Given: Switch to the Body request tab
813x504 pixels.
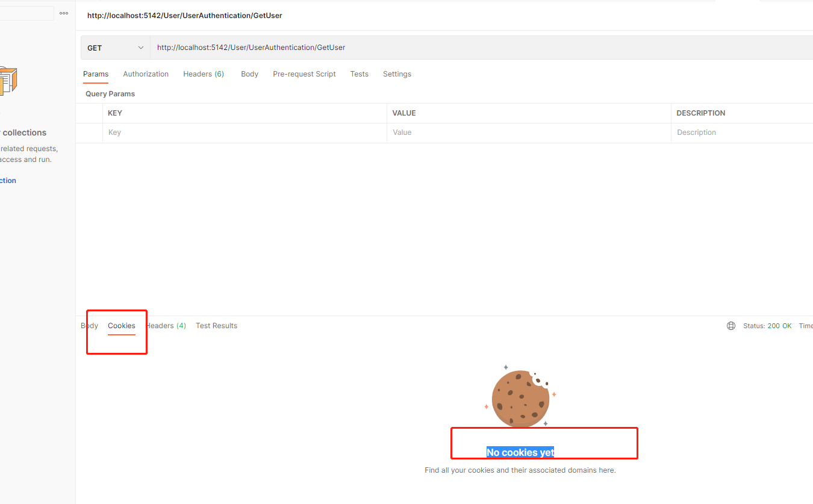Looking at the screenshot, I should coord(249,73).
